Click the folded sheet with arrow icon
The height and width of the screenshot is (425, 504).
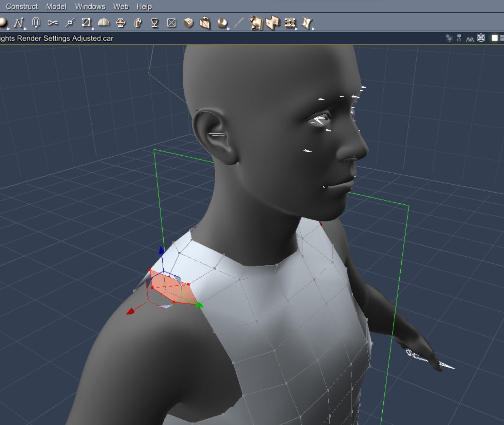256,23
